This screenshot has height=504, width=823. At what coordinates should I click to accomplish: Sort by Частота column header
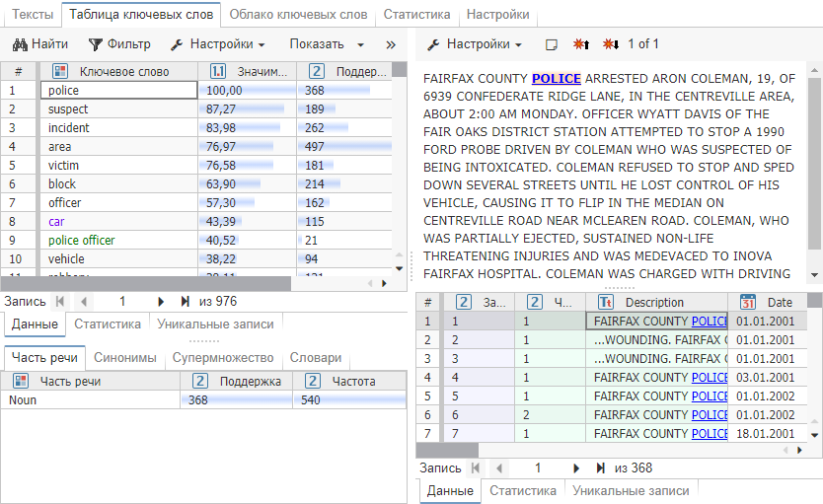pos(349,382)
